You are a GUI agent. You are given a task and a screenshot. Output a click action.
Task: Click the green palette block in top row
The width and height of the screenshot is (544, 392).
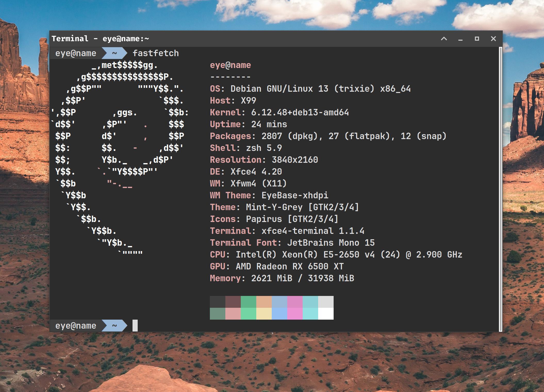click(248, 302)
